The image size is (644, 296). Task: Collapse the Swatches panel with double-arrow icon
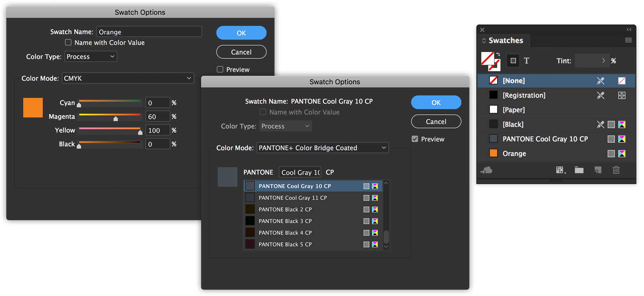click(629, 29)
